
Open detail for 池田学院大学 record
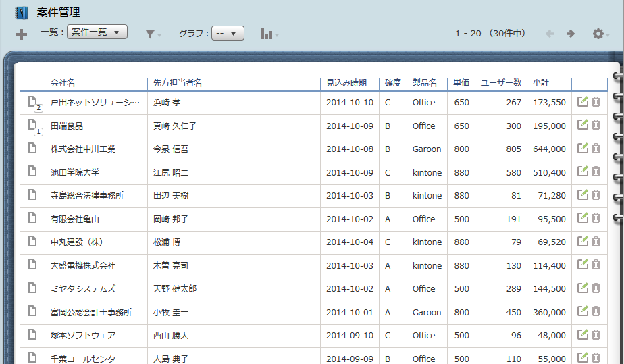32,172
